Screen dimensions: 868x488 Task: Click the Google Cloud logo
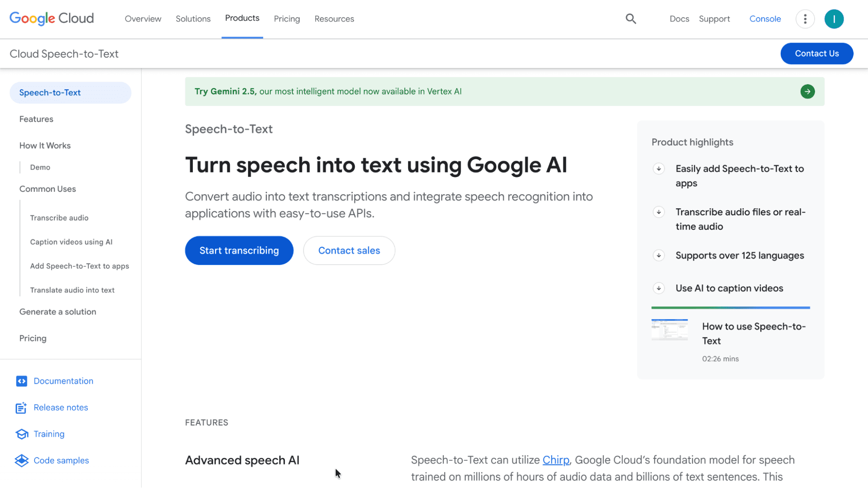click(x=51, y=18)
